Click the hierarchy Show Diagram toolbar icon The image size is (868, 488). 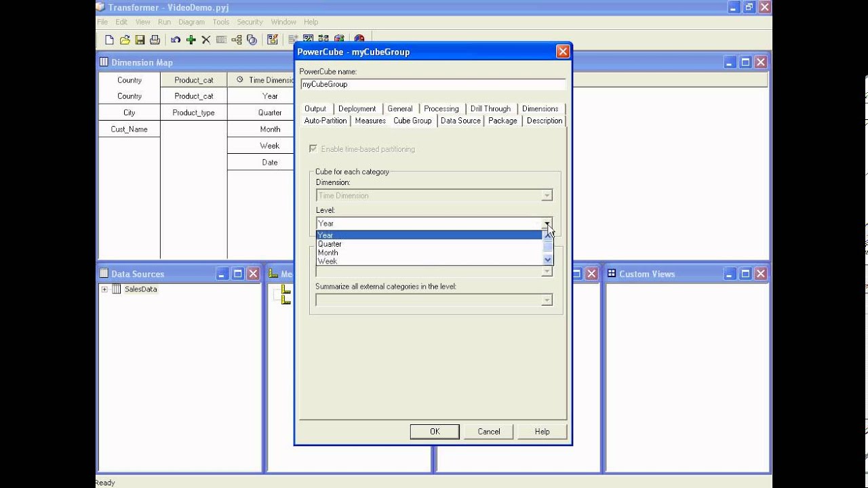coord(237,40)
